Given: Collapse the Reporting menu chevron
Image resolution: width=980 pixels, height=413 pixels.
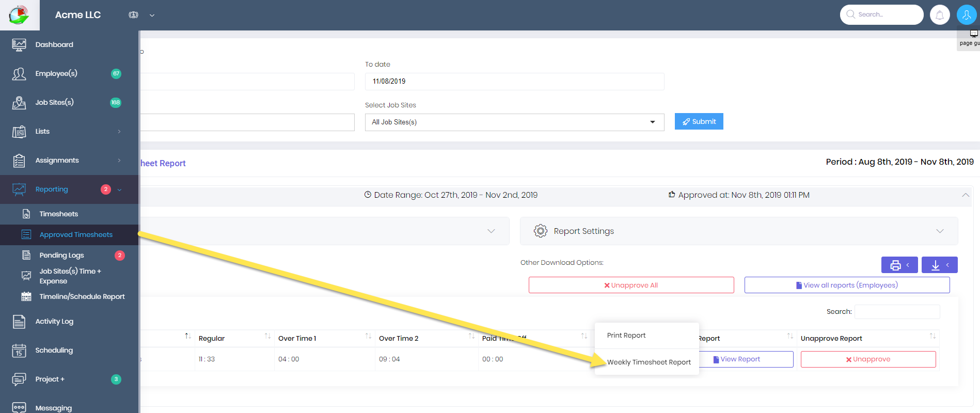Looking at the screenshot, I should (x=119, y=190).
